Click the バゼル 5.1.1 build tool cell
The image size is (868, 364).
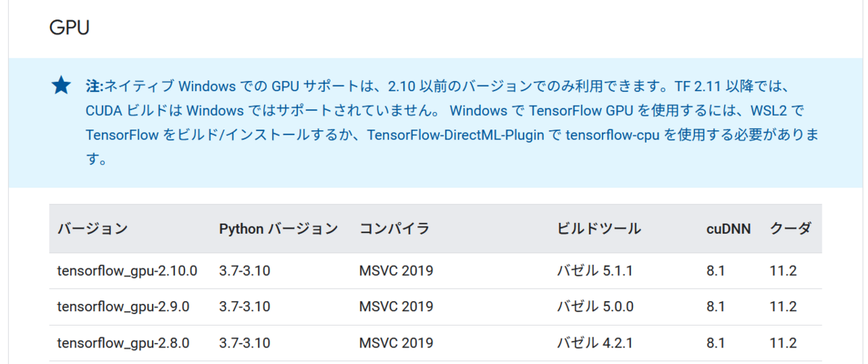pyautogui.click(x=595, y=271)
